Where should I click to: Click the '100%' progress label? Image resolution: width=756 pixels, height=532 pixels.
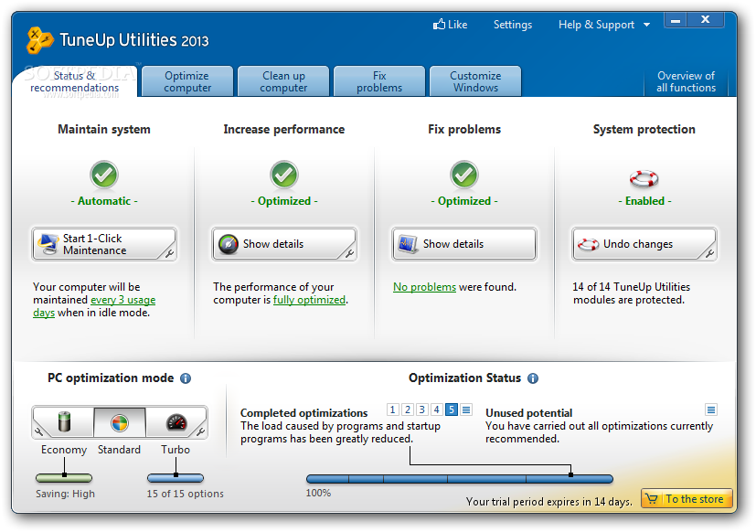tap(318, 493)
